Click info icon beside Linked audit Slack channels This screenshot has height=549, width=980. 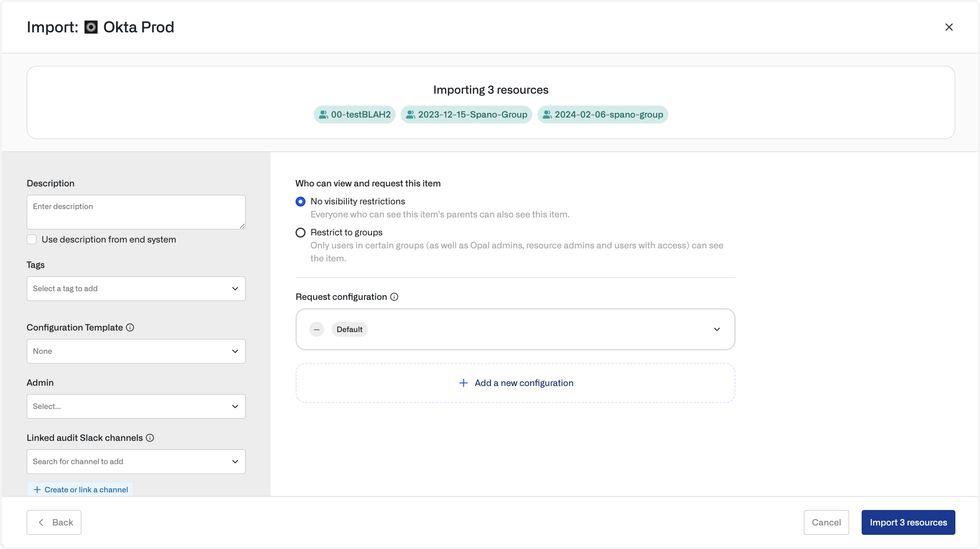click(150, 438)
